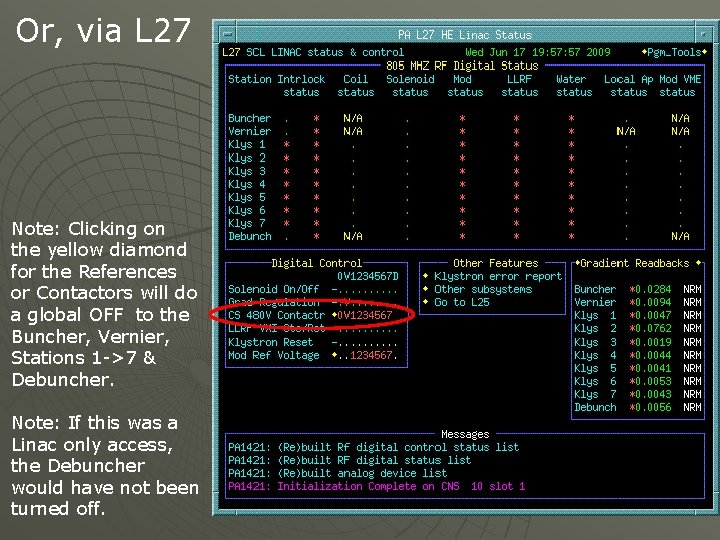This screenshot has height=540, width=720.
Task: Select the Solenoid On/Off control row
Action: tap(313, 289)
